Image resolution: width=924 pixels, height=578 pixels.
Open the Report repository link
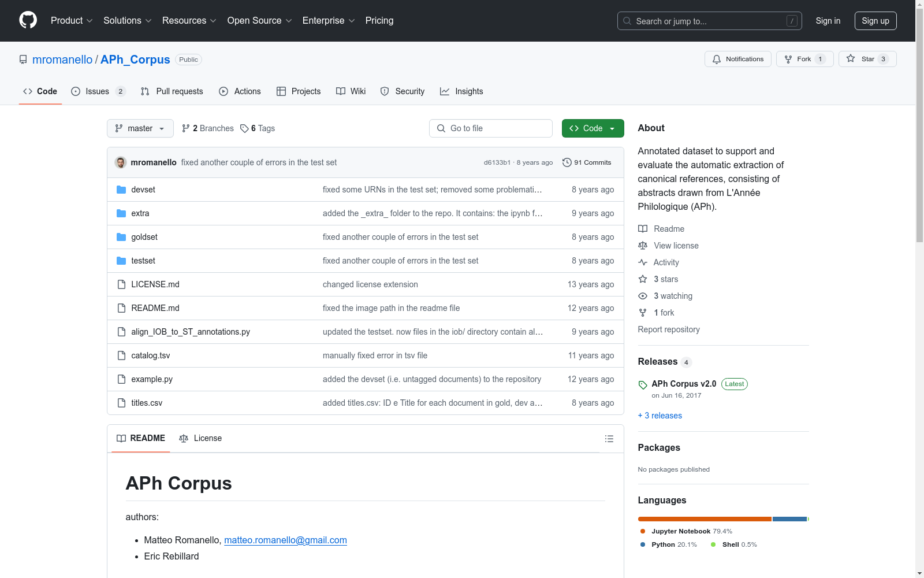point(669,329)
